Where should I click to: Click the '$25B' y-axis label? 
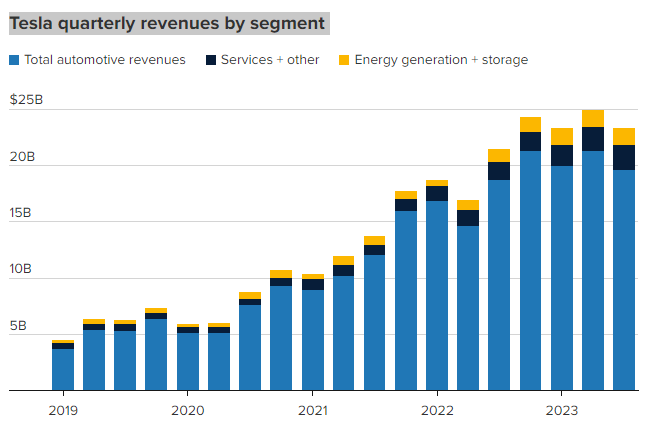[26, 100]
